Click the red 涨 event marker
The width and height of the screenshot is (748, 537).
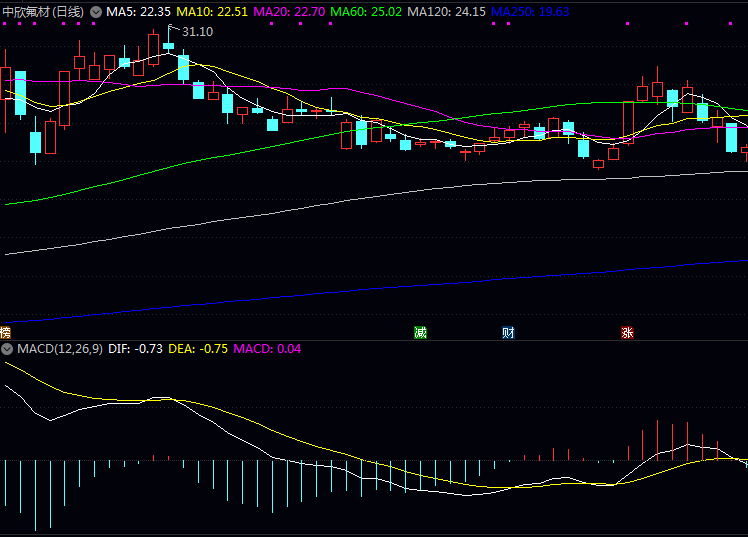627,332
